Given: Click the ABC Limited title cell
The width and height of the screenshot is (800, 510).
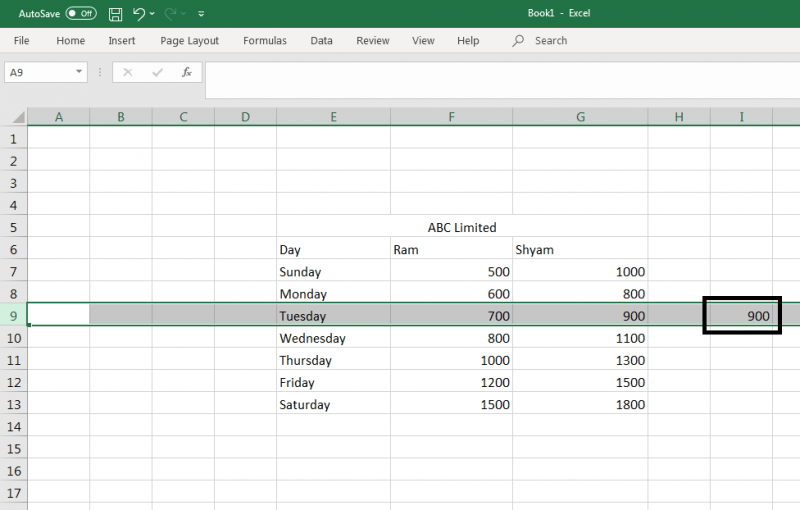Looking at the screenshot, I should [462, 227].
